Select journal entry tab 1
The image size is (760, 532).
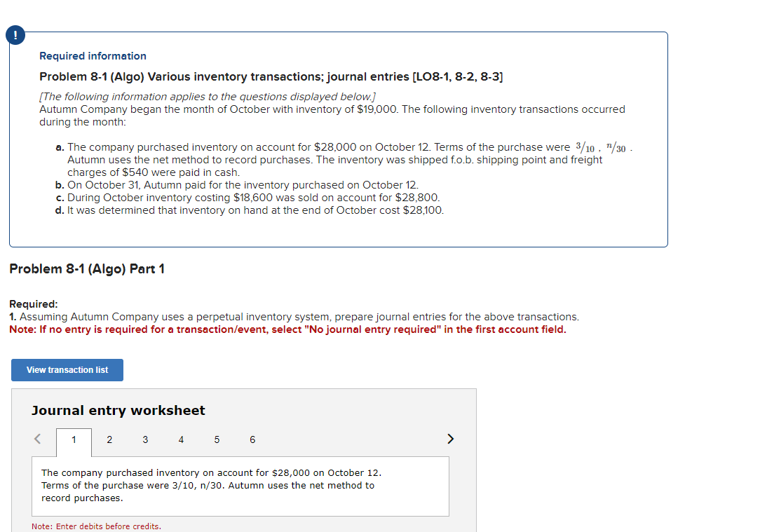pos(74,439)
